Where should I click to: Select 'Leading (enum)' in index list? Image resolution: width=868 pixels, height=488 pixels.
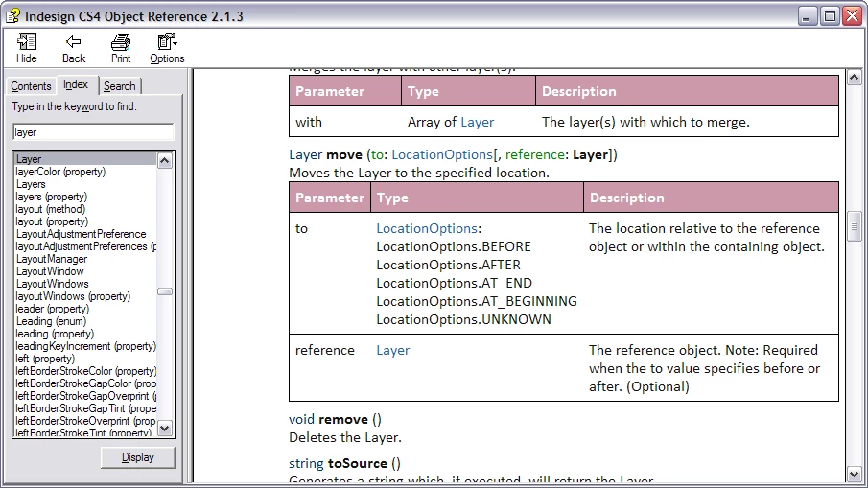(51, 321)
